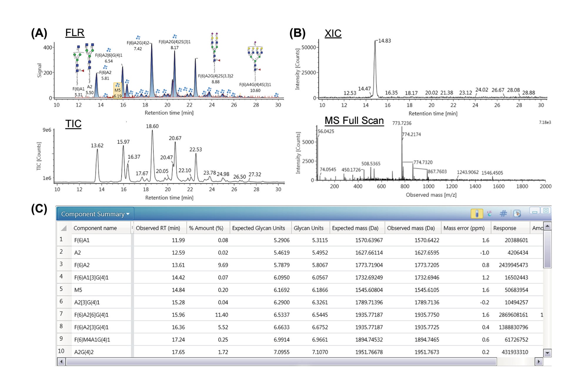Viewport: 588px width, 392px height.
Task: Click the scroll-down arrow of the table scrollbar
Action: 547,352
